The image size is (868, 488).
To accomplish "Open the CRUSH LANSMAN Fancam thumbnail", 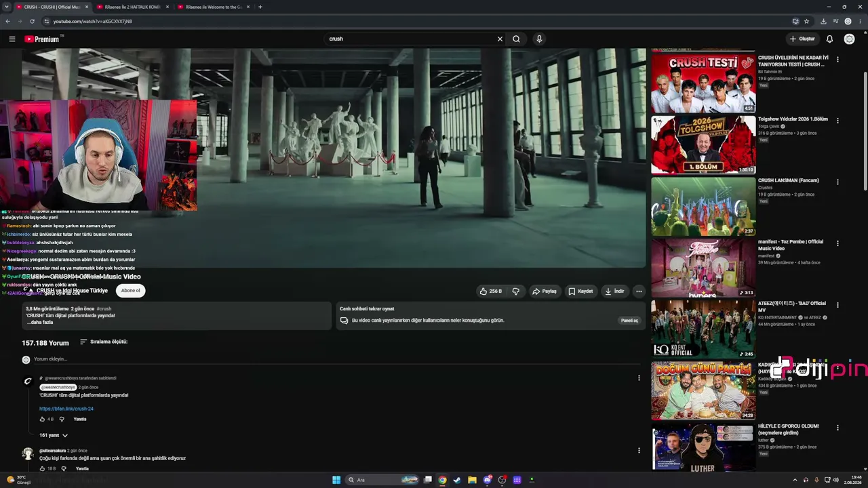I will 703,207.
